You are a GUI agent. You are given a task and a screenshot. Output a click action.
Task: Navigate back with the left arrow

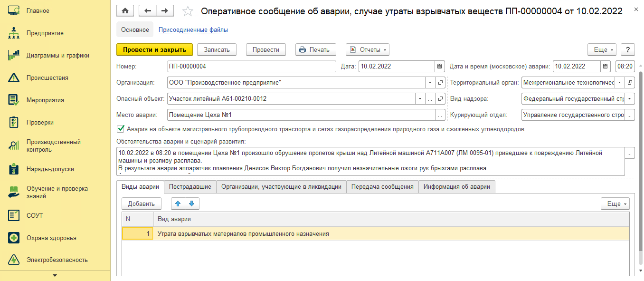pos(148,10)
